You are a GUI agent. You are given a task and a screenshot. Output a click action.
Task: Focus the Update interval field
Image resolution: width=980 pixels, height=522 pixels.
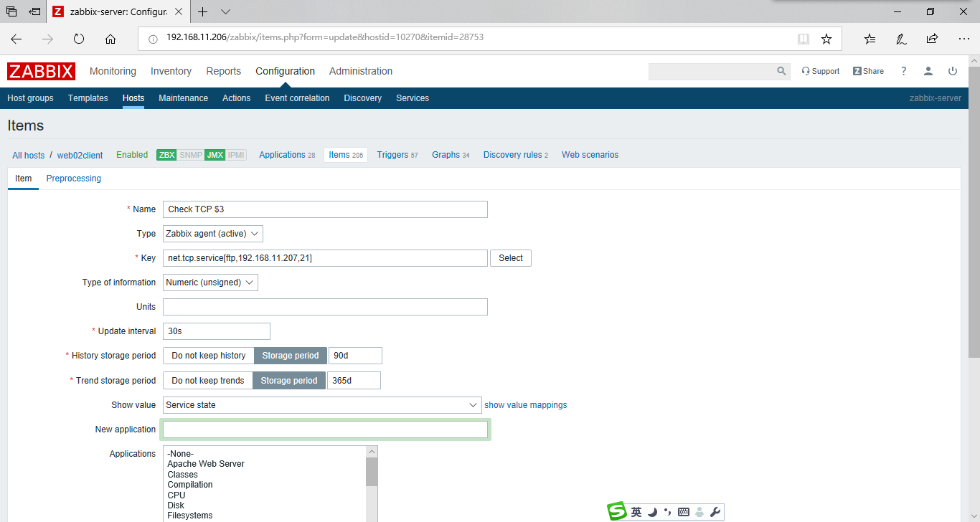(217, 331)
